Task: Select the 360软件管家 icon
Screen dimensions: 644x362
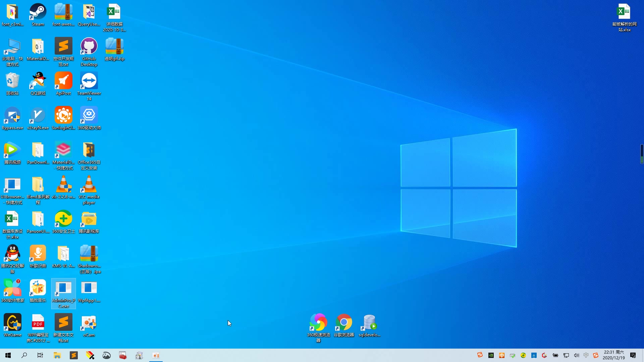Action: tap(12, 291)
